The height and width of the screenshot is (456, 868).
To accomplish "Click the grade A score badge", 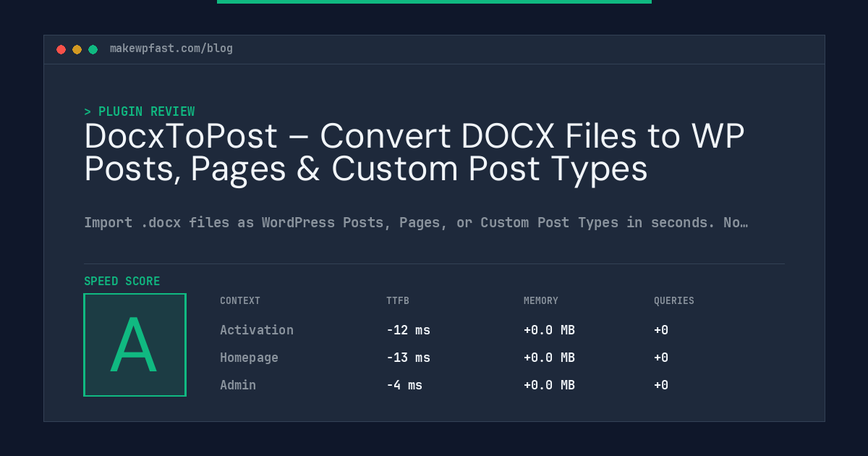I will (135, 345).
